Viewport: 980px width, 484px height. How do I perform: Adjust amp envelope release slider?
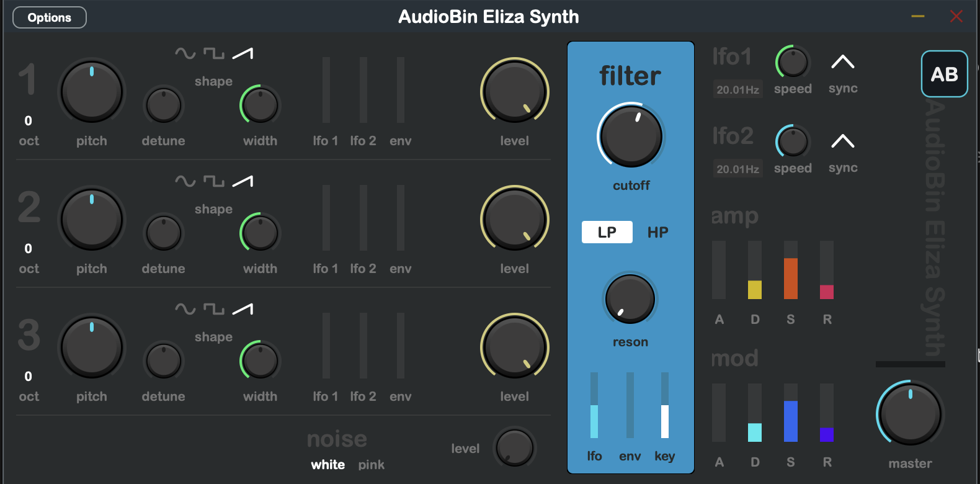pos(827,270)
